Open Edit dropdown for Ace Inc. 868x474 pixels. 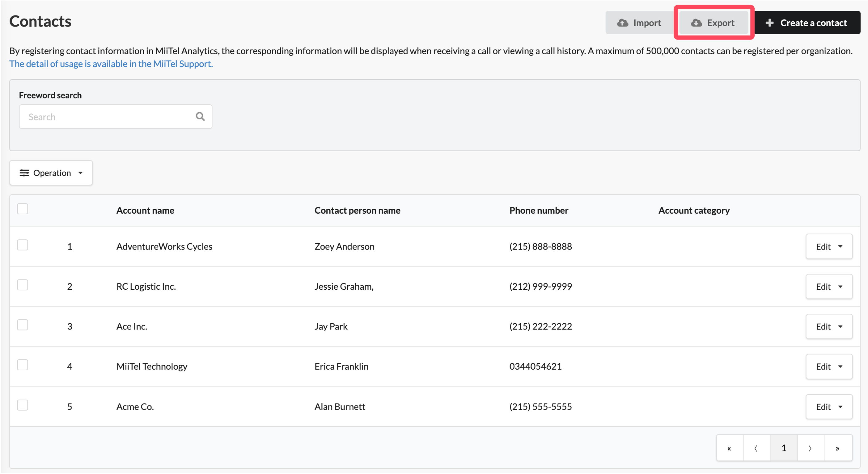[829, 326]
